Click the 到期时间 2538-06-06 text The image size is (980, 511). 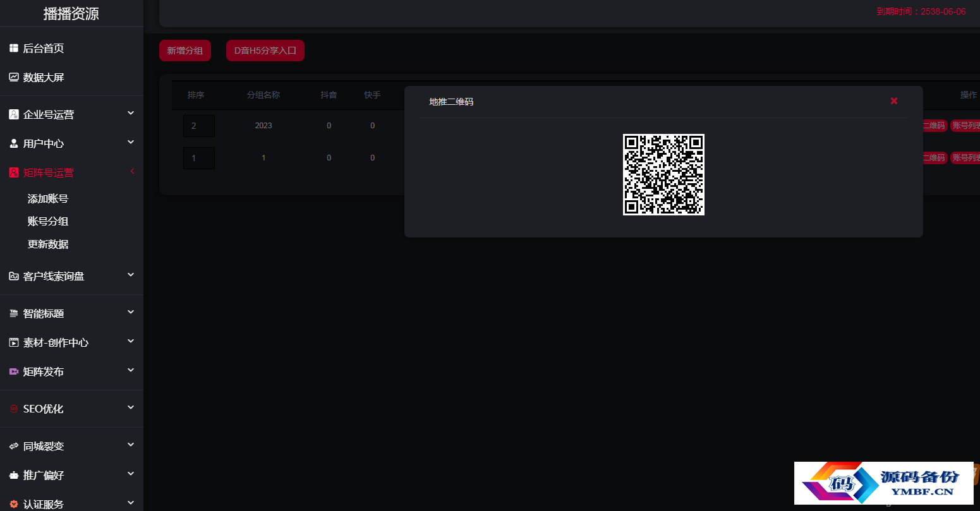[x=921, y=11]
